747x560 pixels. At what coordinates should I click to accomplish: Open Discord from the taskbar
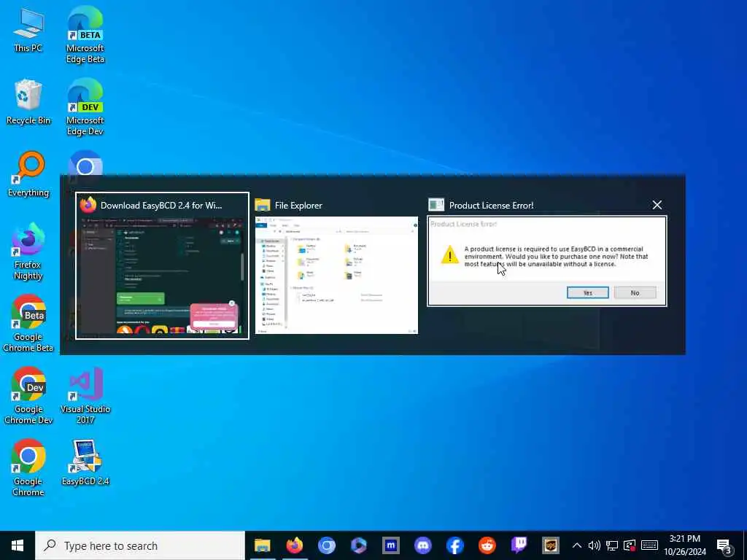coord(423,545)
